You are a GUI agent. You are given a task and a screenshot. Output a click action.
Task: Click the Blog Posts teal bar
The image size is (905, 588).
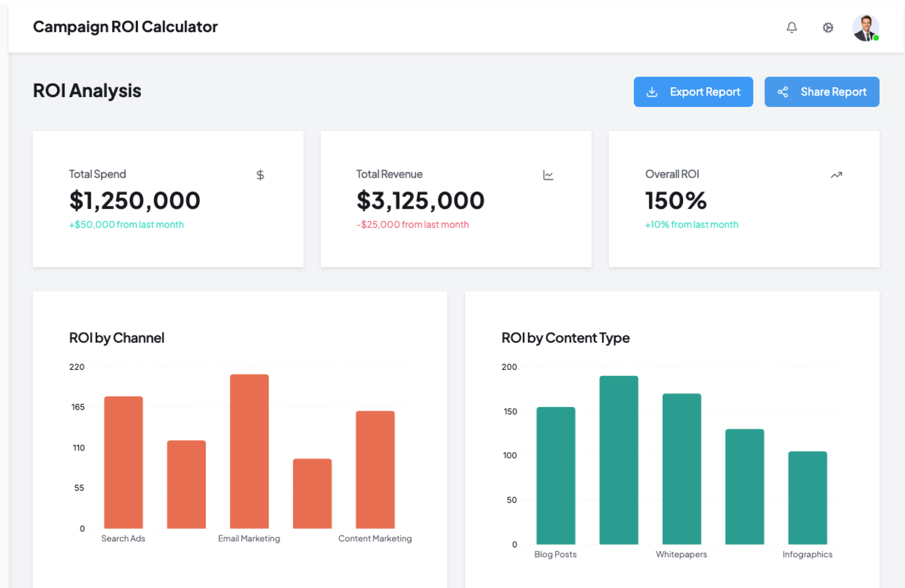coord(556,475)
